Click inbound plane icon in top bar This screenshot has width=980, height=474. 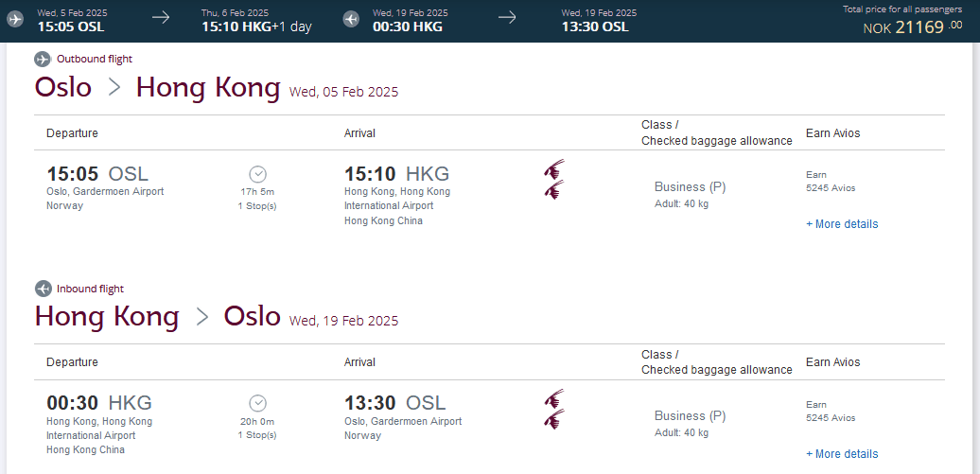point(351,19)
